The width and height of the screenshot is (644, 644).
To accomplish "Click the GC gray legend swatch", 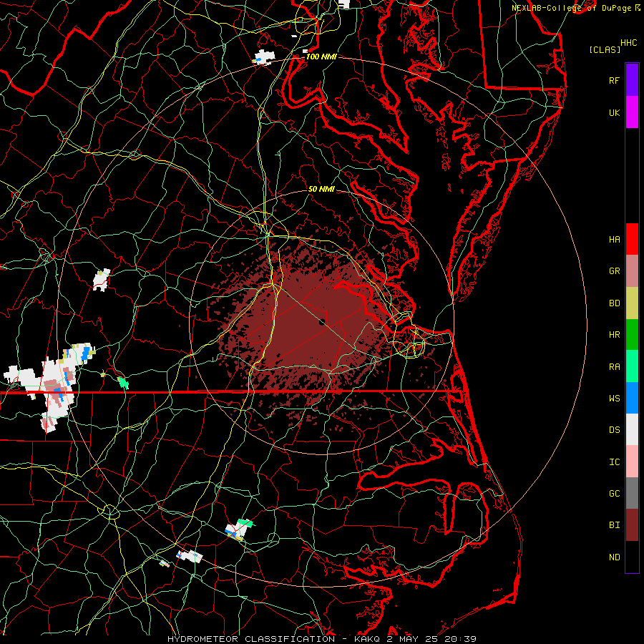I will click(632, 493).
